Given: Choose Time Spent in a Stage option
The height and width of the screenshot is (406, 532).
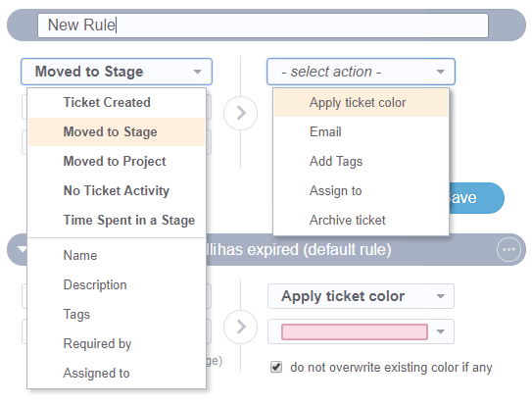Looking at the screenshot, I should 117,220.
